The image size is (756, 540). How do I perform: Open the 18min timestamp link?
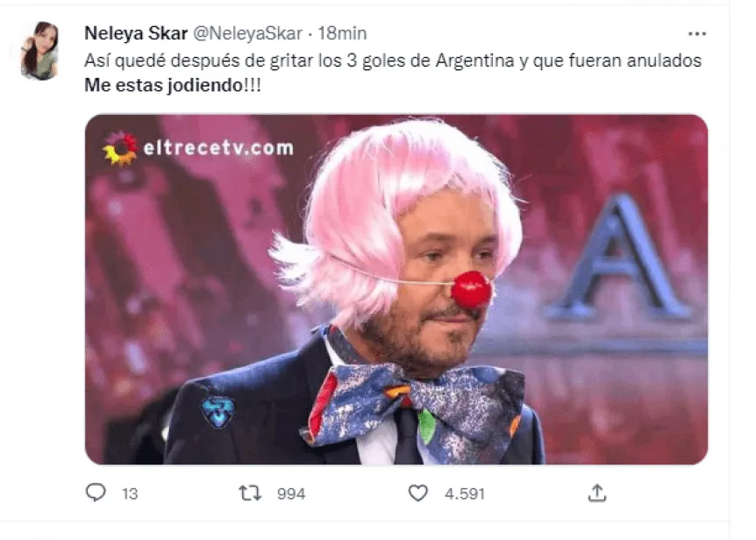tap(342, 33)
